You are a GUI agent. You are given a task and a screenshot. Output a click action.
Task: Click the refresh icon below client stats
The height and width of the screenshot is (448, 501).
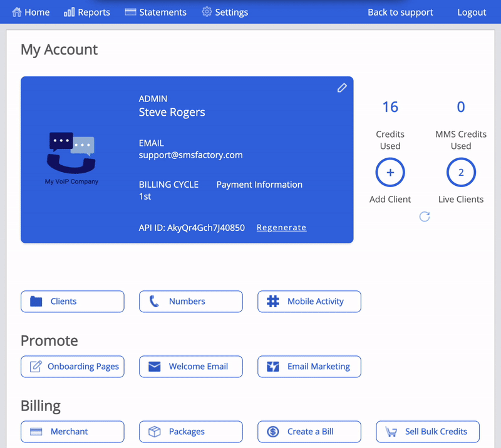click(425, 216)
